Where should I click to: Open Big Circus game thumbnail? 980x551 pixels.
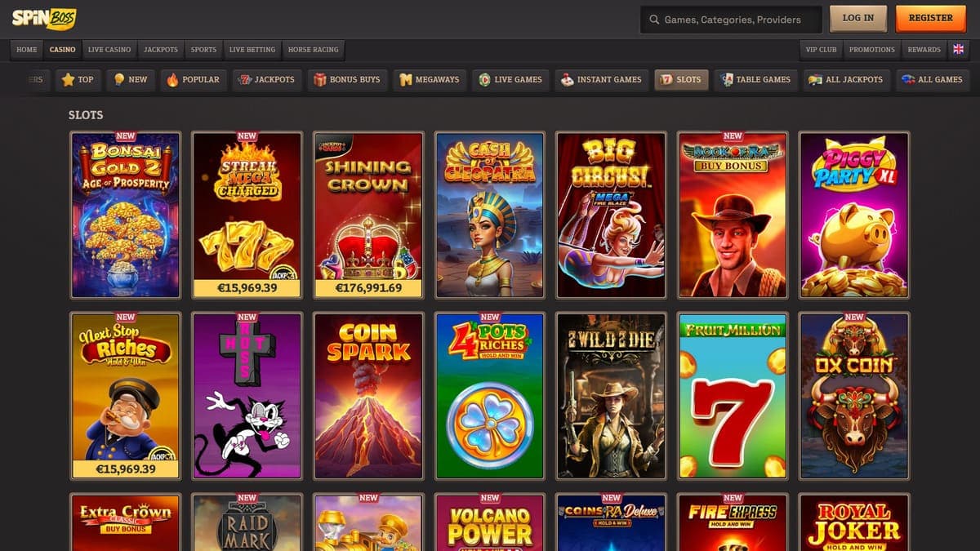pos(611,216)
